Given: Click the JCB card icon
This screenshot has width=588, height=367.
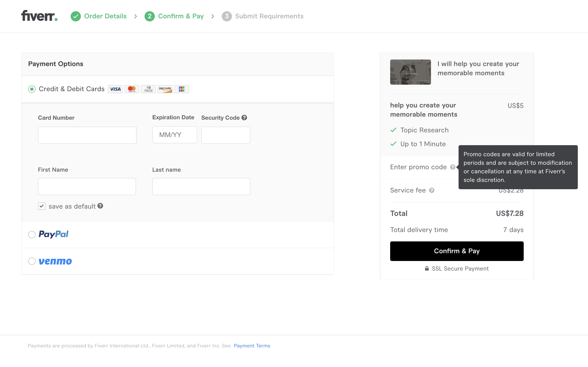Looking at the screenshot, I should [182, 89].
